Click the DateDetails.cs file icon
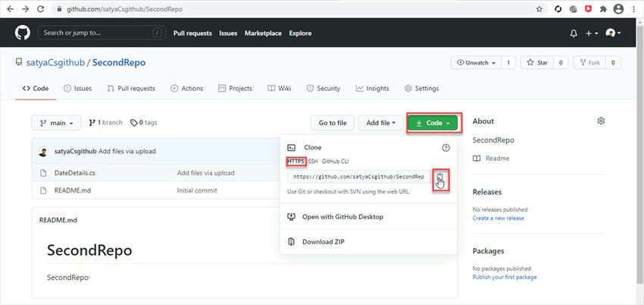 coord(43,173)
